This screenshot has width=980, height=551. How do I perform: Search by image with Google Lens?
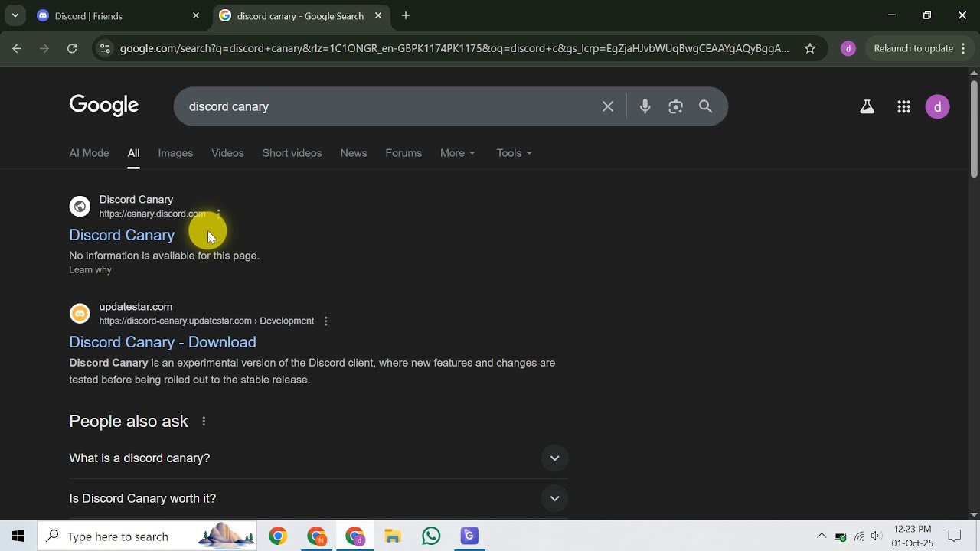(675, 106)
